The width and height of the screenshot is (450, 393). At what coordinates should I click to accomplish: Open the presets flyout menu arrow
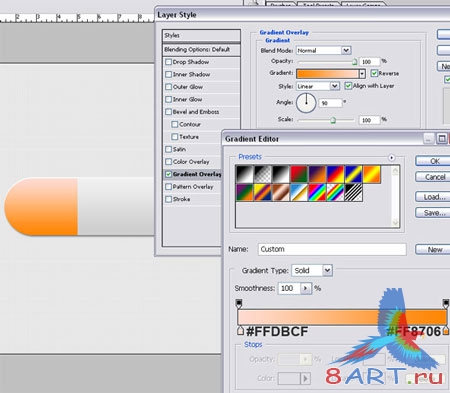coord(391,158)
